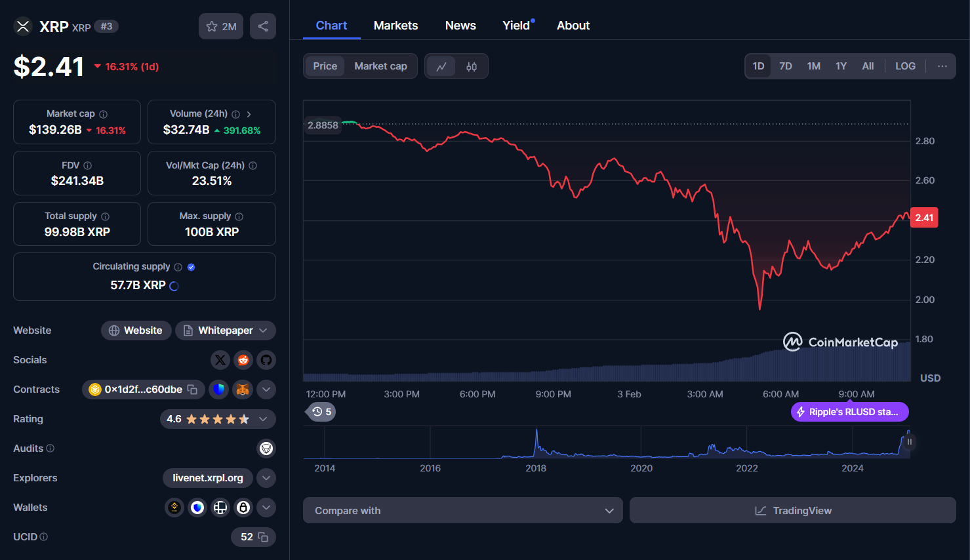Open the Compare with dropdown
The image size is (970, 560).
463,510
